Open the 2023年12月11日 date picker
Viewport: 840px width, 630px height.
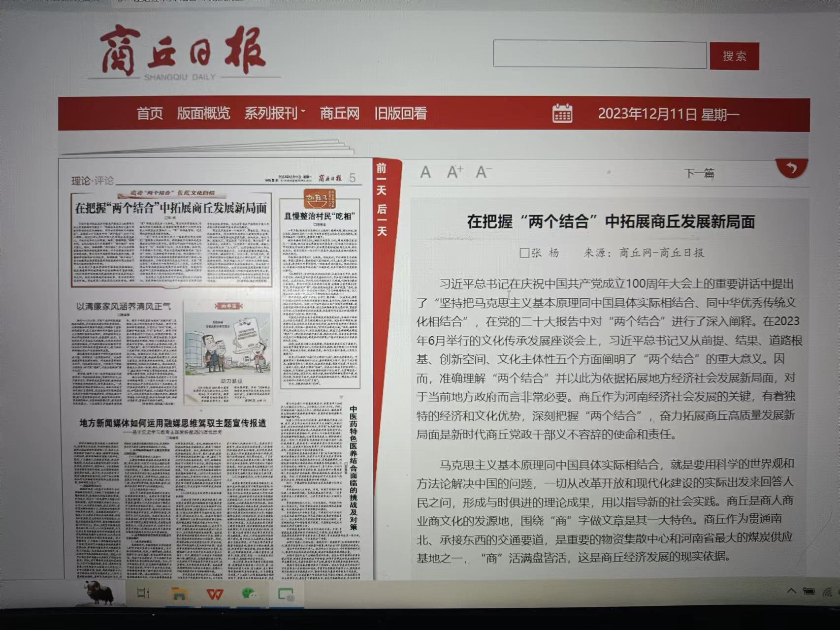pos(668,115)
